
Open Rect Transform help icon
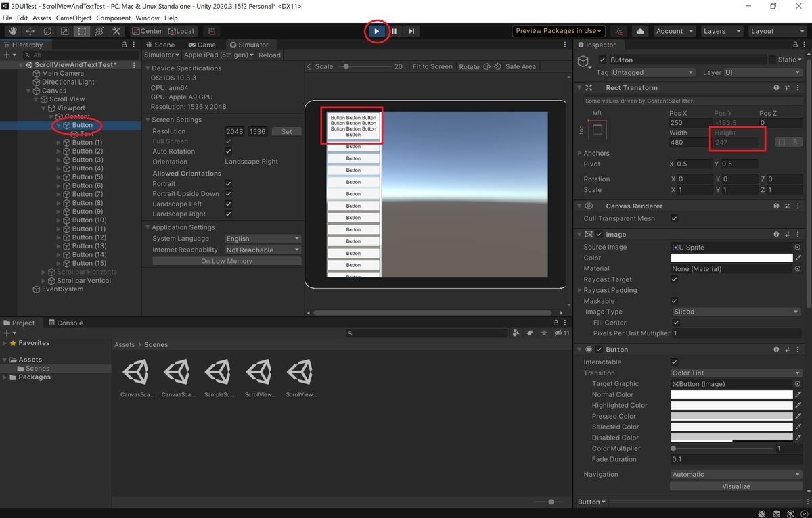pos(777,87)
